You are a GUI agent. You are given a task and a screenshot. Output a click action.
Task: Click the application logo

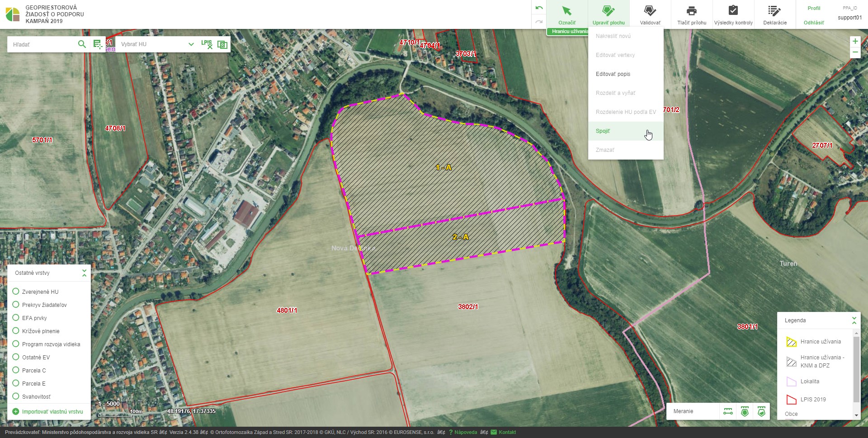click(13, 14)
